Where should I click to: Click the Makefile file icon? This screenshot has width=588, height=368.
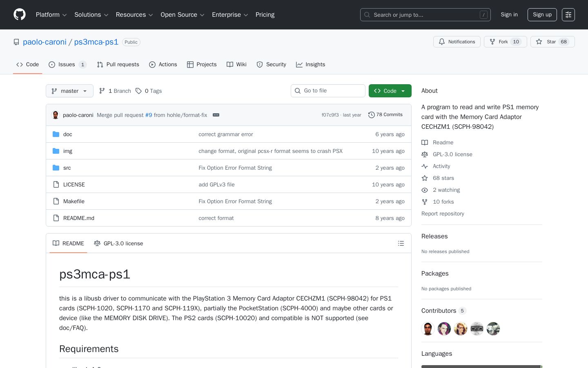pos(56,201)
